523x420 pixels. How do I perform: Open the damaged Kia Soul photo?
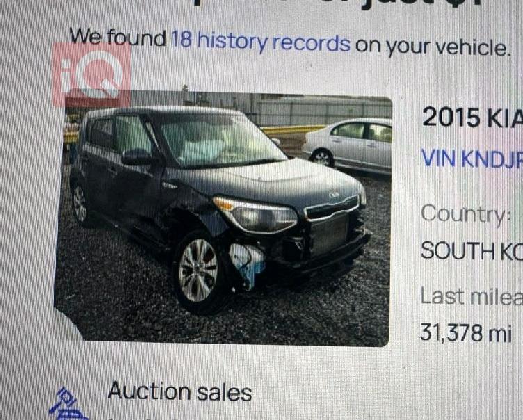(223, 218)
